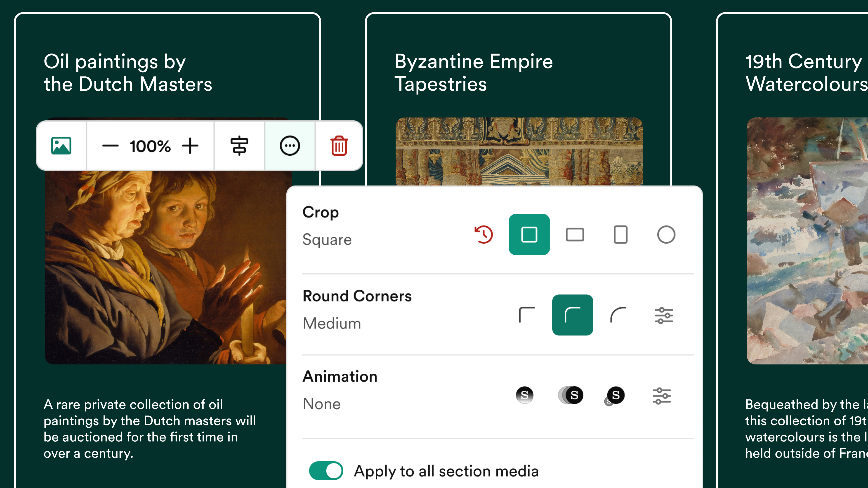The height and width of the screenshot is (488, 868).
Task: Zoom out with the minus button
Action: pyautogui.click(x=111, y=145)
